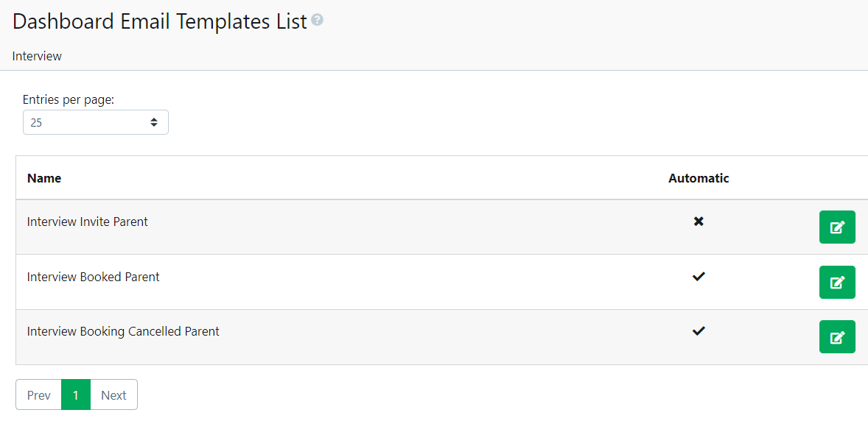The image size is (868, 421).
Task: Click the help question mark icon beside title
Action: pos(317,21)
